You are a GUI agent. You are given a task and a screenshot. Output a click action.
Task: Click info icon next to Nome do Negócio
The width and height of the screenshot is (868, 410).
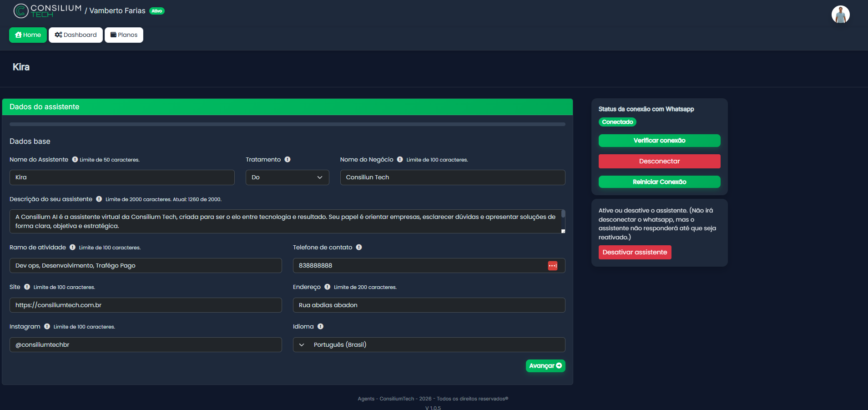400,160
